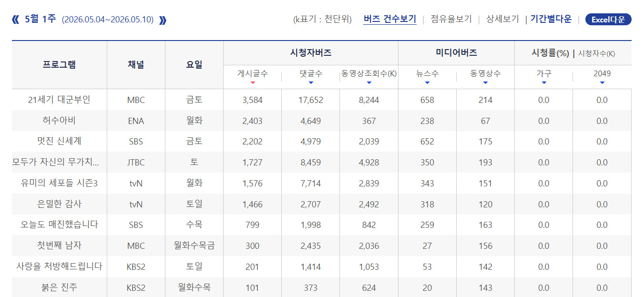Open program 허수아비
The image size is (644, 297).
59,121
